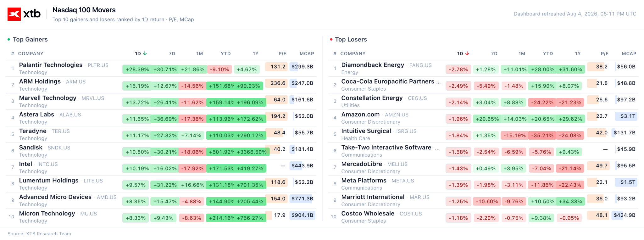Open Sandisk company name
This screenshot has height=240, width=644.
click(31, 148)
